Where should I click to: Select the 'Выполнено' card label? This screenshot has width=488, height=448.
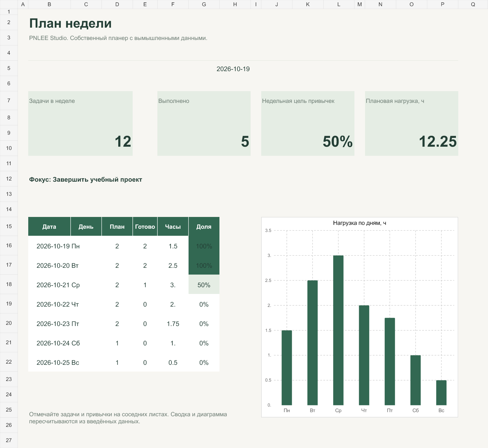pyautogui.click(x=174, y=101)
